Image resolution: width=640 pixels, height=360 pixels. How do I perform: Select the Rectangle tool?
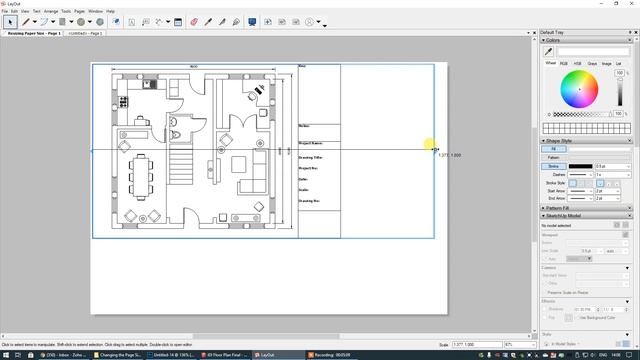(62, 22)
